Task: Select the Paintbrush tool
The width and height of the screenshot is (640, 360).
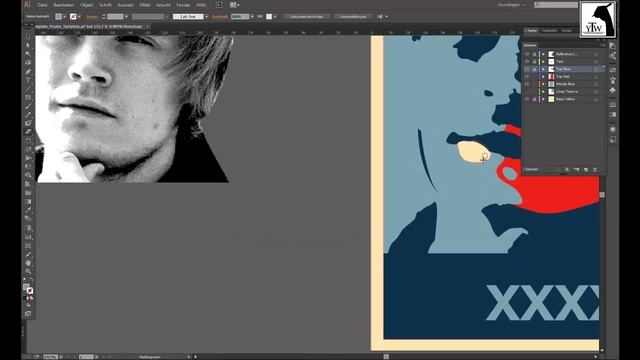Action: pos(28,106)
